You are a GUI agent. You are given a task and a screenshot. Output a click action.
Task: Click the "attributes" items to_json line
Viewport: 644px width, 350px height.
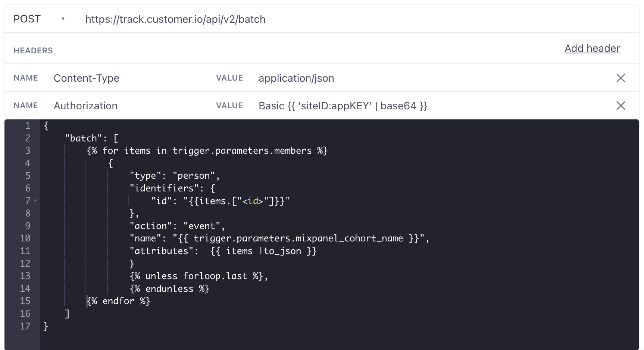click(223, 251)
